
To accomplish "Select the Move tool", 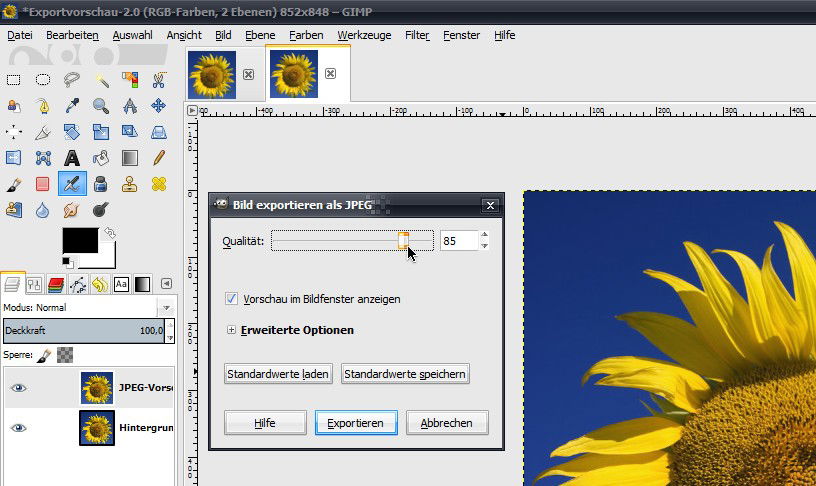I will tap(159, 106).
